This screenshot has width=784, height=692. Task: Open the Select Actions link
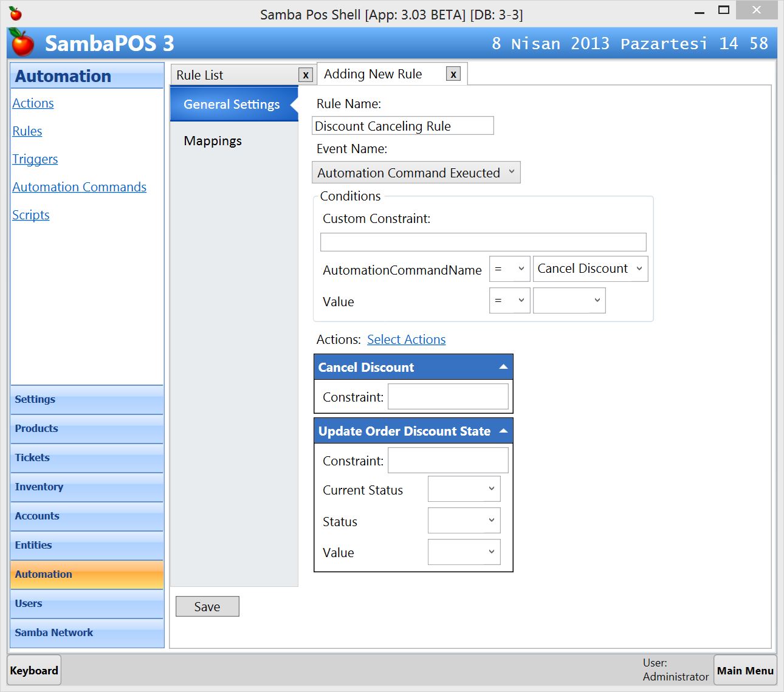point(406,340)
